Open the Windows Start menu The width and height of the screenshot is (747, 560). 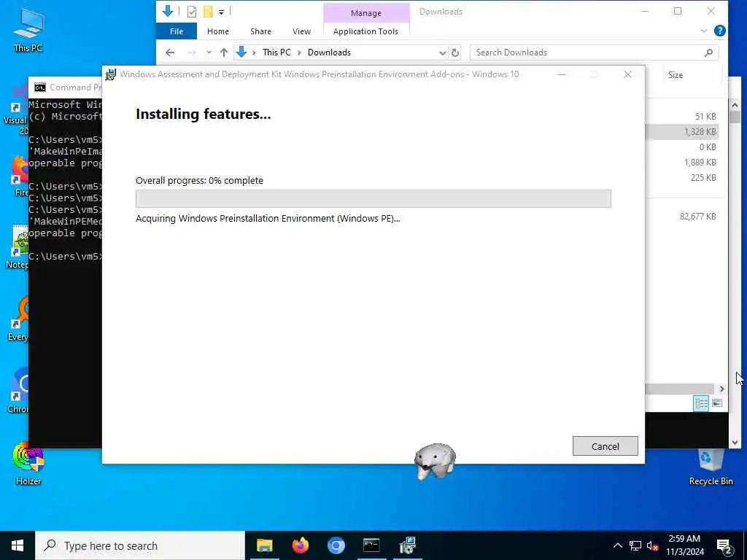coord(18,545)
